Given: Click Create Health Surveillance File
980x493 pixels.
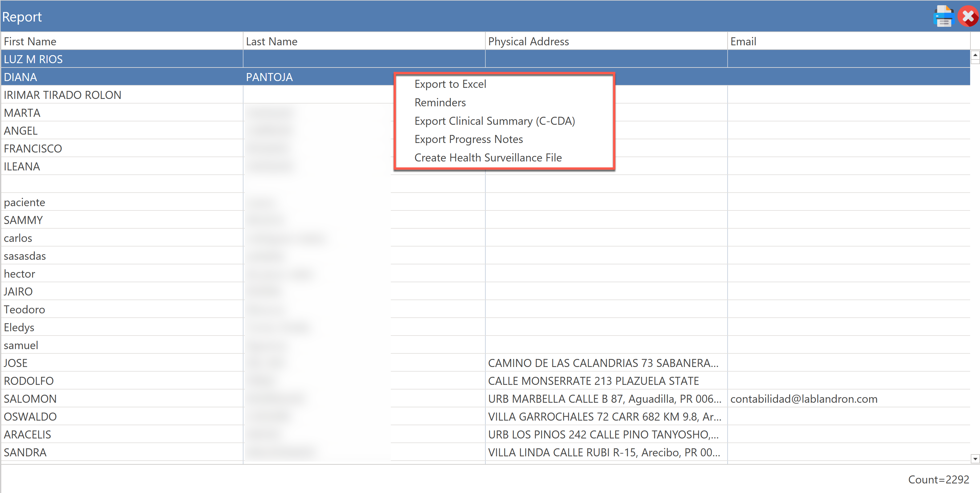Looking at the screenshot, I should point(488,157).
